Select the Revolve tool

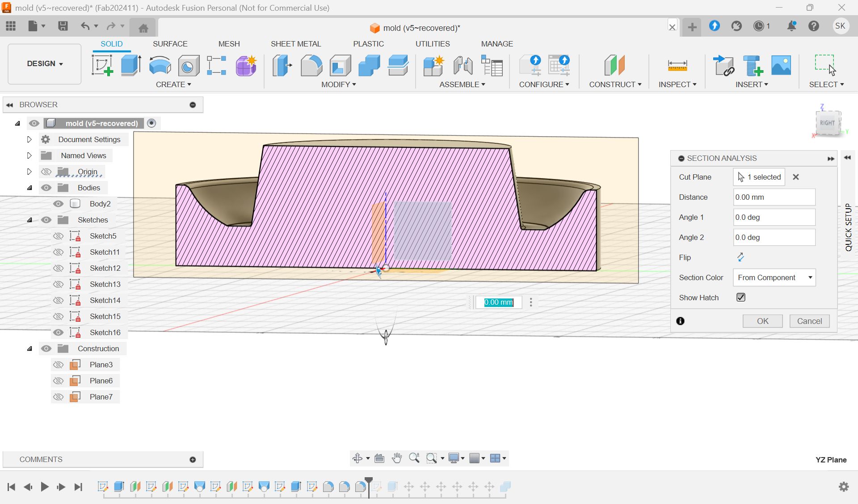(160, 65)
